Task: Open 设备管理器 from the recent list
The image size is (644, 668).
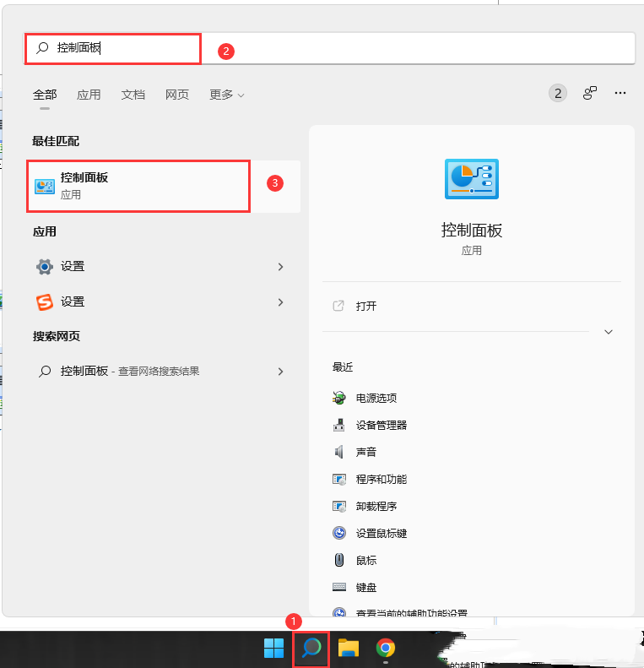Action: click(381, 425)
